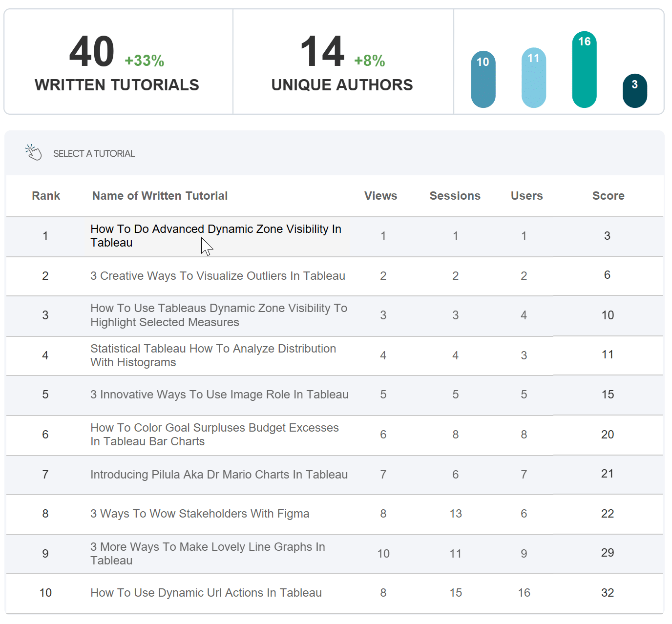
Task: Select the blue bar labeled 10
Action: point(483,79)
